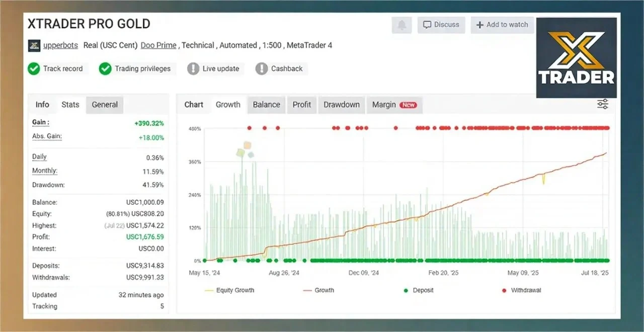Switch to the Stats tab

coord(70,105)
